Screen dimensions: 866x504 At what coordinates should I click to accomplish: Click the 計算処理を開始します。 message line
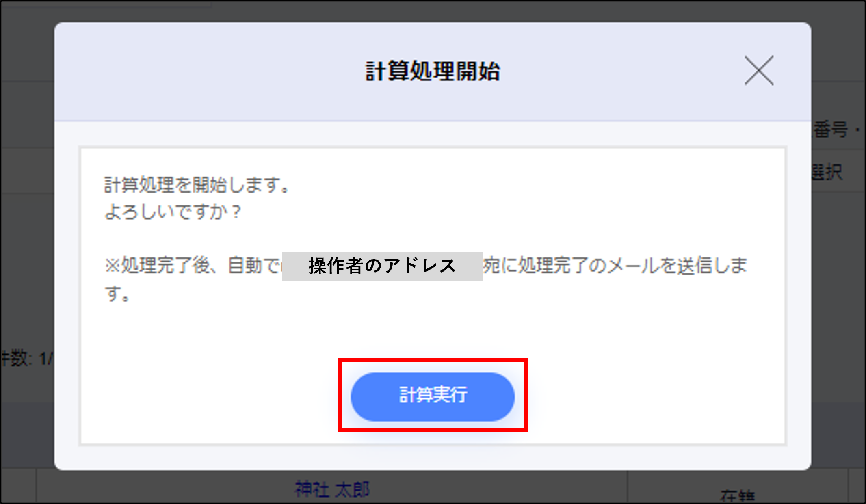198,185
